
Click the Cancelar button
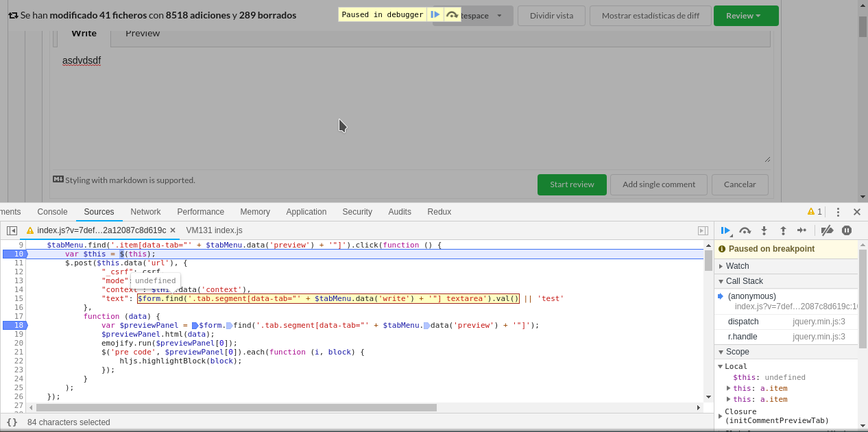coord(740,184)
